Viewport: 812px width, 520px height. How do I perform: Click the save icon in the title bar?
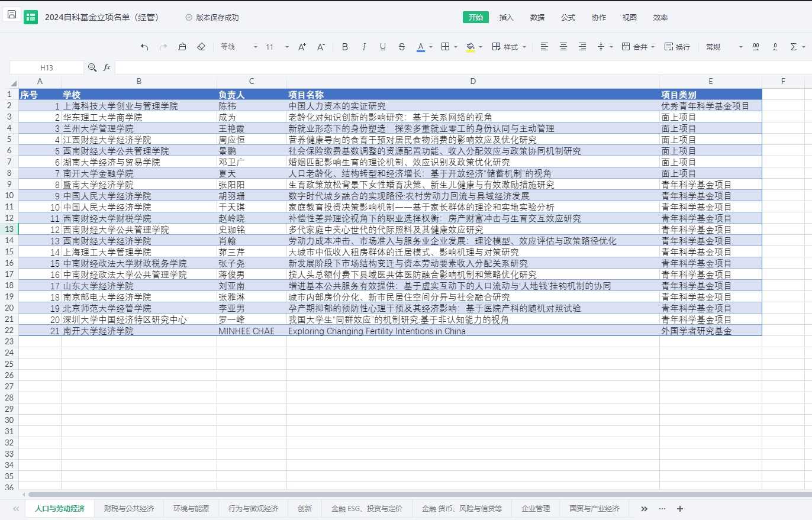[12, 14]
